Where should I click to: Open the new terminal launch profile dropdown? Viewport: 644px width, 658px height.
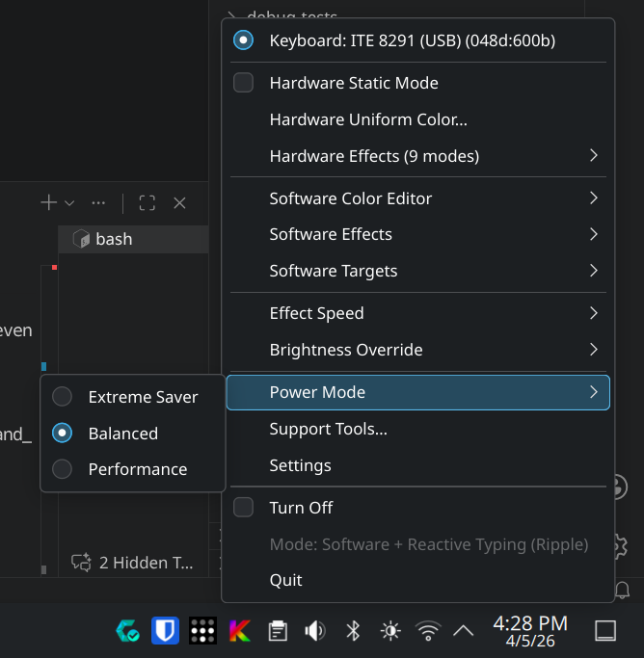(x=69, y=203)
